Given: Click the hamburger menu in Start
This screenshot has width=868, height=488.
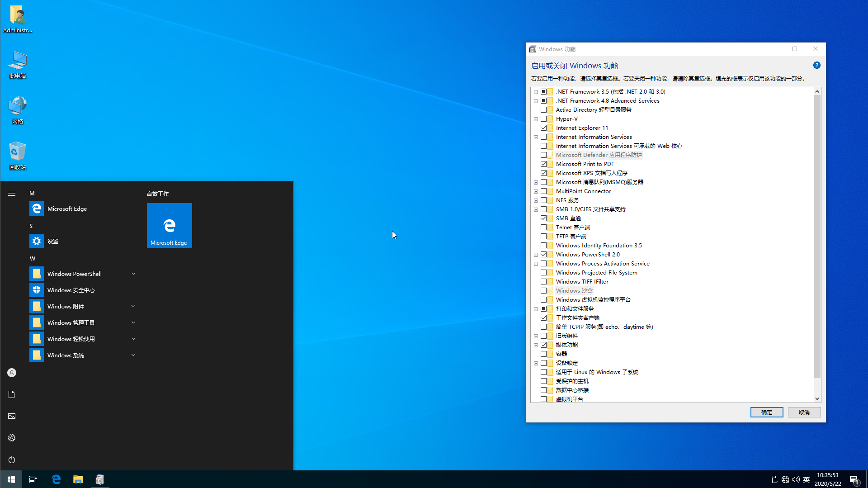Looking at the screenshot, I should [12, 194].
